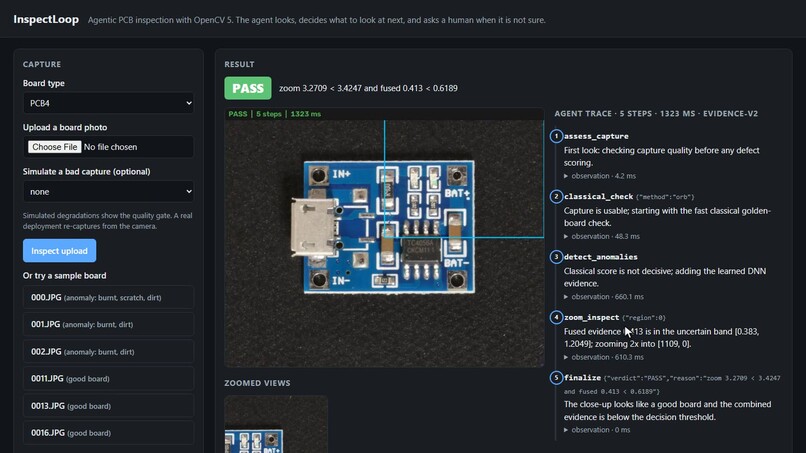This screenshot has height=453, width=806.
Task: Expand observation under zoom_inspect step
Action: coord(604,357)
